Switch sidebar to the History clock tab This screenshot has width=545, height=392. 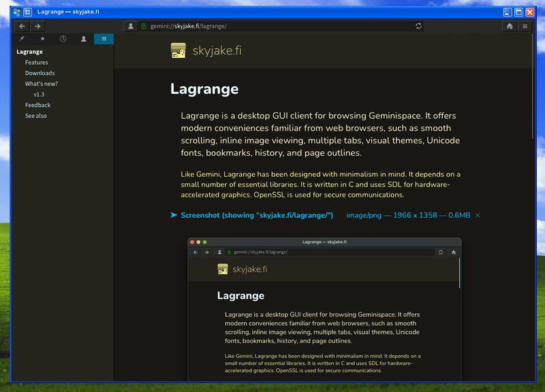pyautogui.click(x=63, y=39)
